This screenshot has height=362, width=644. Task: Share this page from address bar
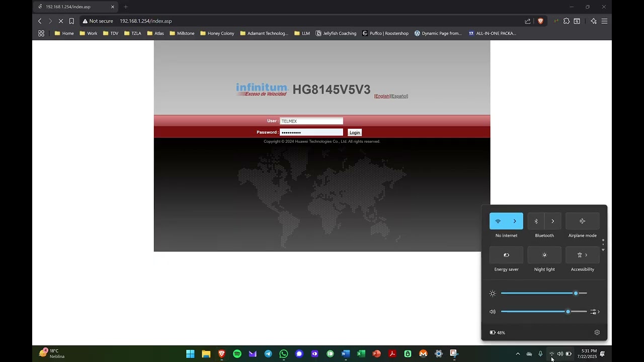point(528,21)
